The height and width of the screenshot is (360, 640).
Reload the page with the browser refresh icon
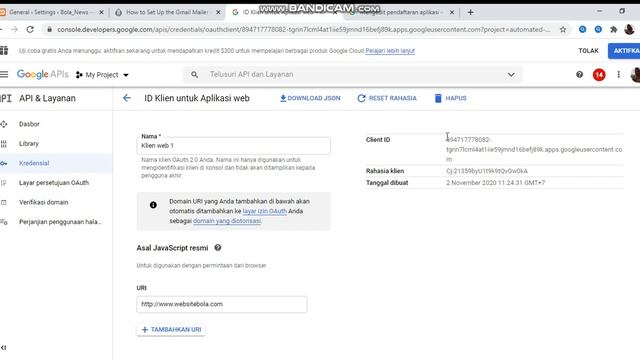(x=30, y=29)
